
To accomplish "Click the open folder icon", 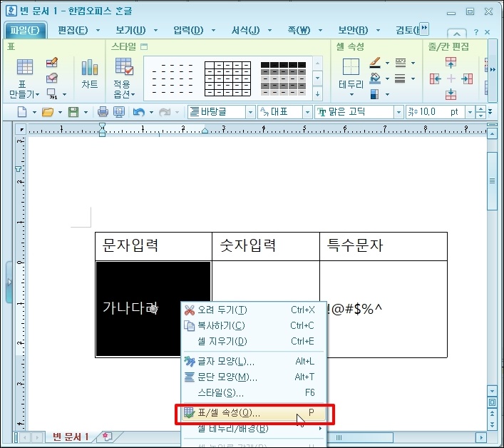I will click(x=48, y=112).
